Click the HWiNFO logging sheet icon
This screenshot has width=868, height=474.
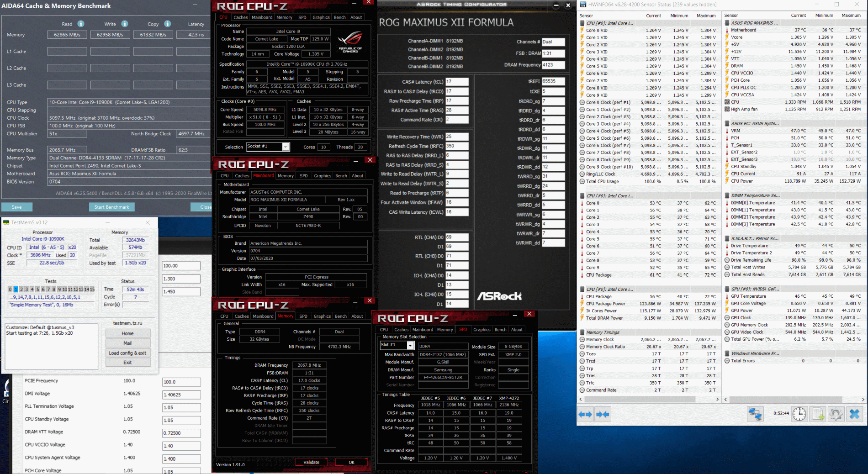[x=818, y=414]
